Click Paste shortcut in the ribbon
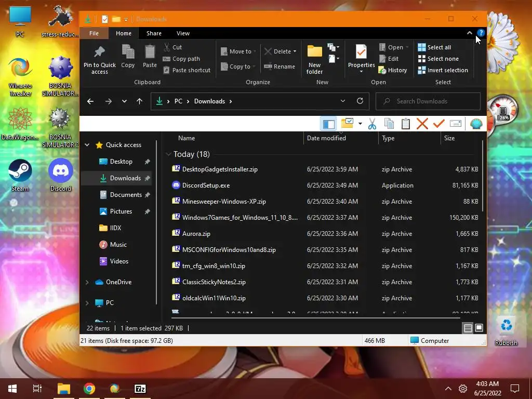 click(x=187, y=70)
